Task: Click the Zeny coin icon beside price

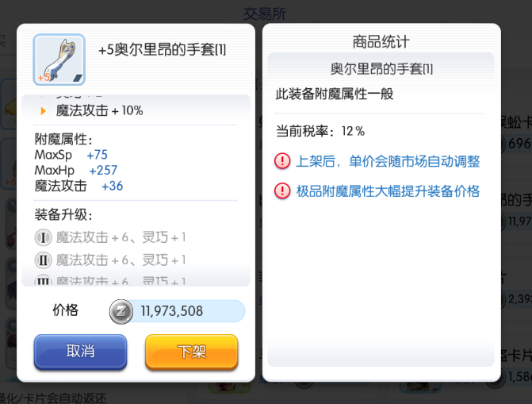Action: [x=122, y=311]
